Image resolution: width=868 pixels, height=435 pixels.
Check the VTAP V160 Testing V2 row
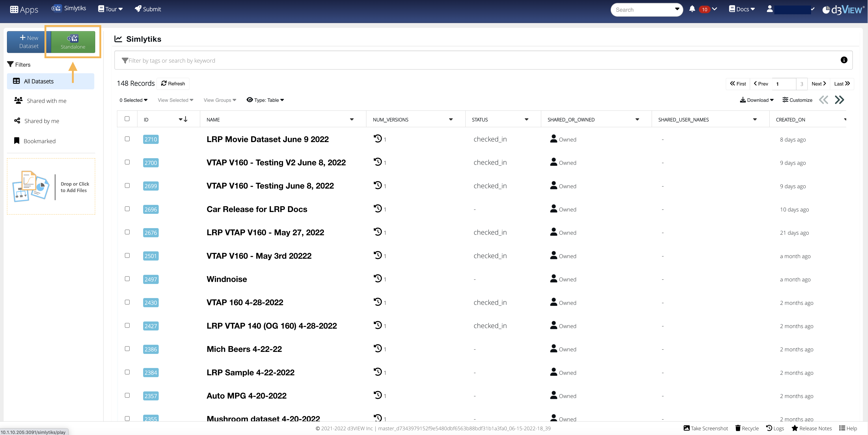(x=127, y=162)
